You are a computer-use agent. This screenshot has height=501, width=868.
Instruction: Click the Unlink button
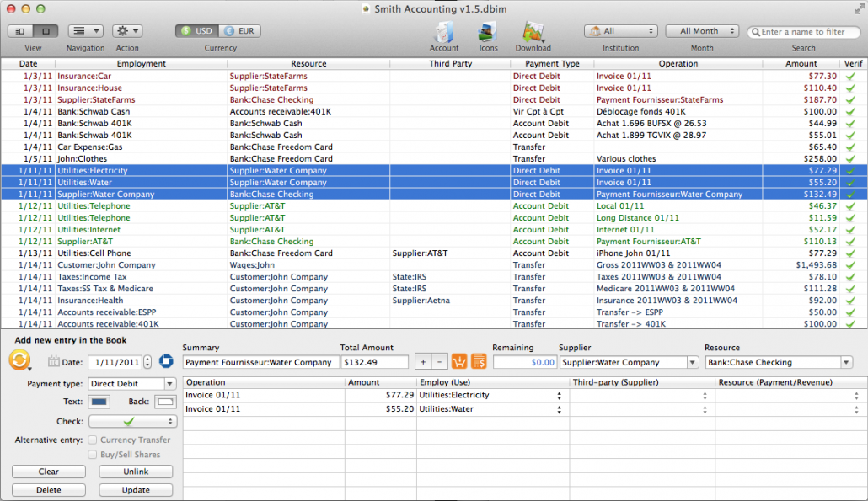point(136,472)
